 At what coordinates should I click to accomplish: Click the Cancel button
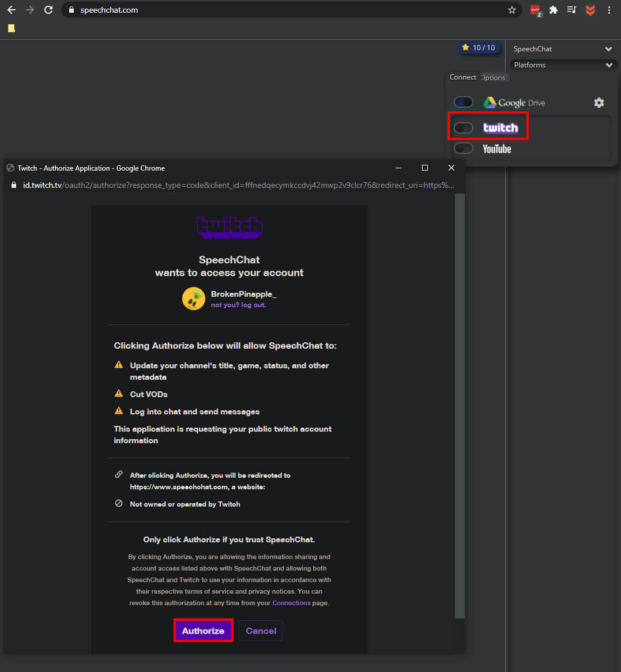(261, 631)
